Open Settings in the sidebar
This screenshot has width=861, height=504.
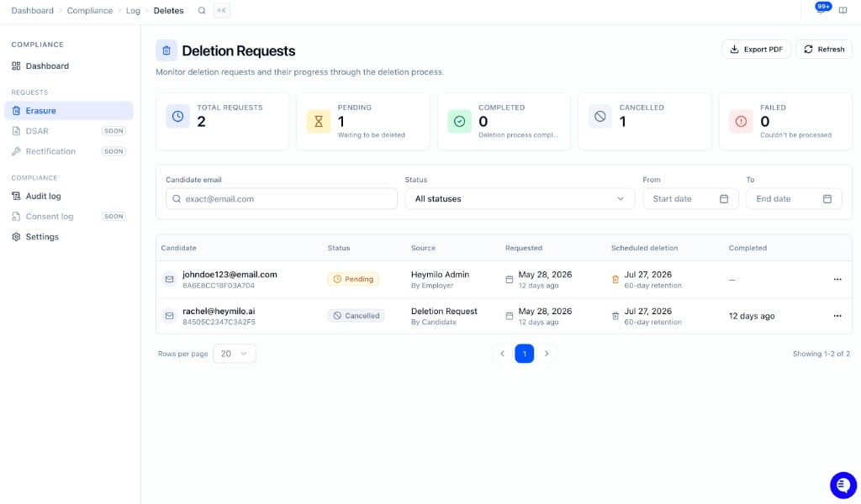69,237
